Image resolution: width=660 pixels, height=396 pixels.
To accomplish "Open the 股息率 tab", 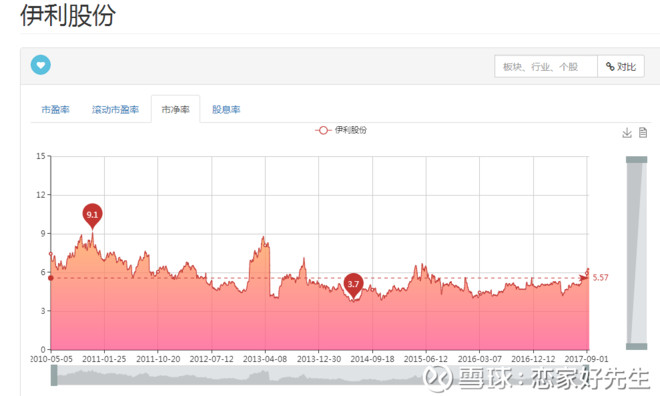I will (x=226, y=109).
